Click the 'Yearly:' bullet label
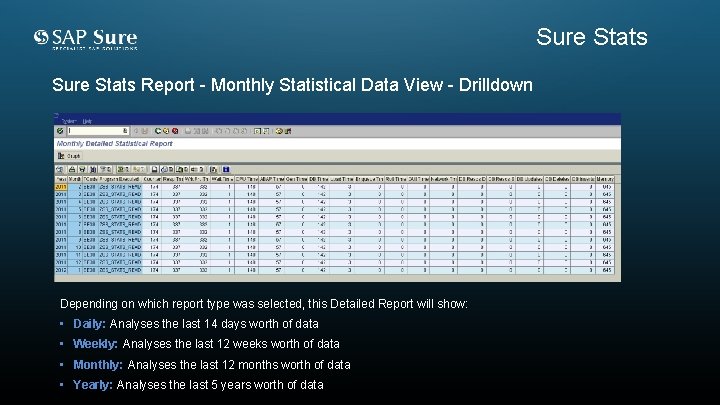Viewport: 720px width, 405px height. [92, 385]
